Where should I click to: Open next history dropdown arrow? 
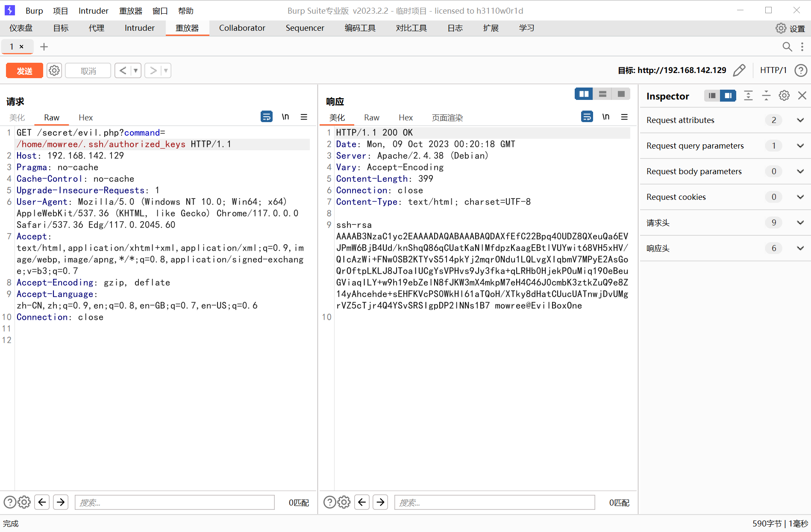point(166,70)
